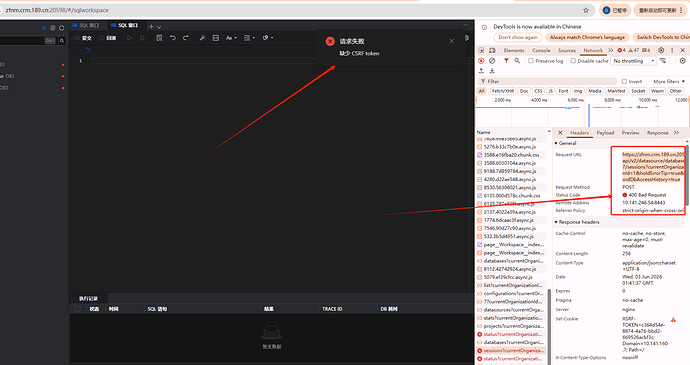This screenshot has height=365, width=690.
Task: Click Switch DevTools to Chinese button
Action: [661, 37]
